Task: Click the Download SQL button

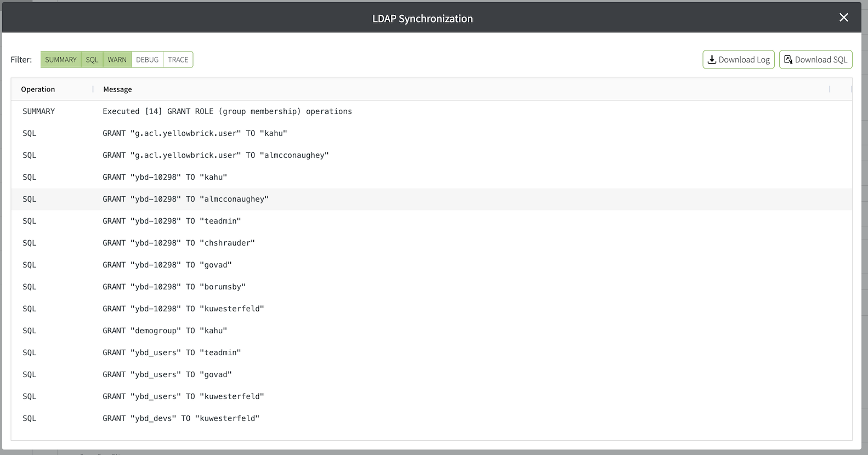Action: 815,60
